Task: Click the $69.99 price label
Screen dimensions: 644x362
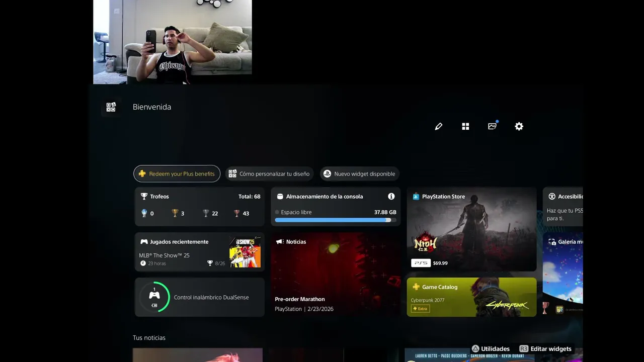Action: click(440, 263)
